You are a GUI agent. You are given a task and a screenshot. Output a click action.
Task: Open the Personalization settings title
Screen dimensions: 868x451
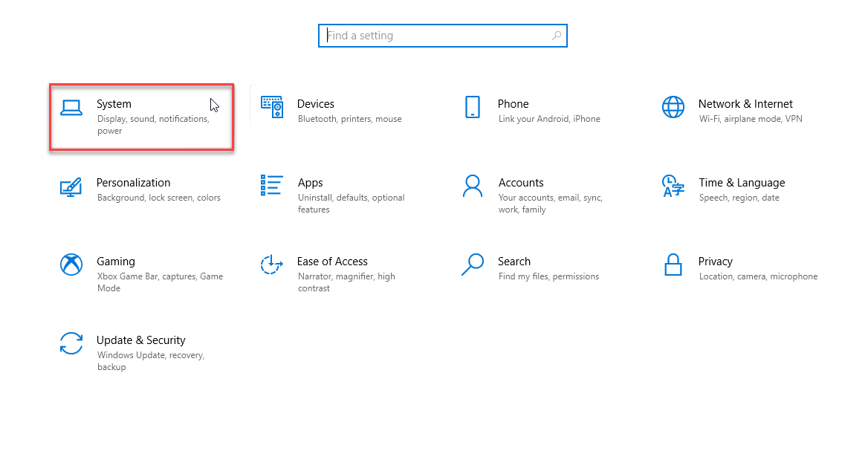(134, 183)
